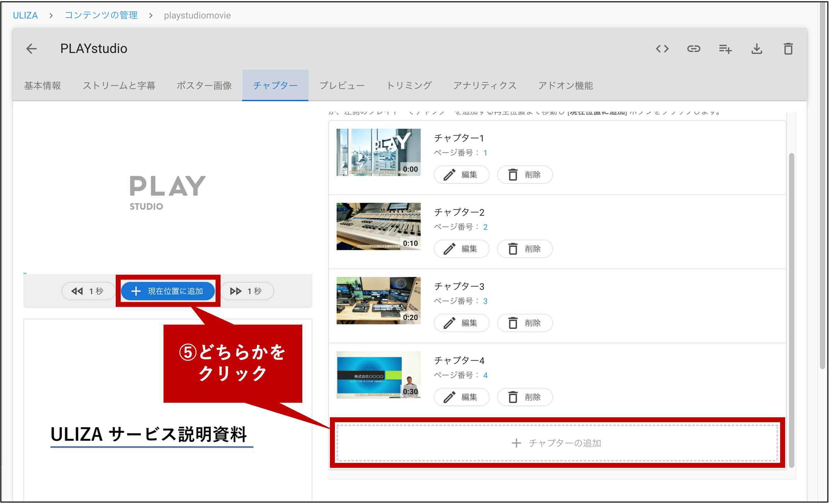
Task: Click the チャプター3 title text
Action: 459,286
